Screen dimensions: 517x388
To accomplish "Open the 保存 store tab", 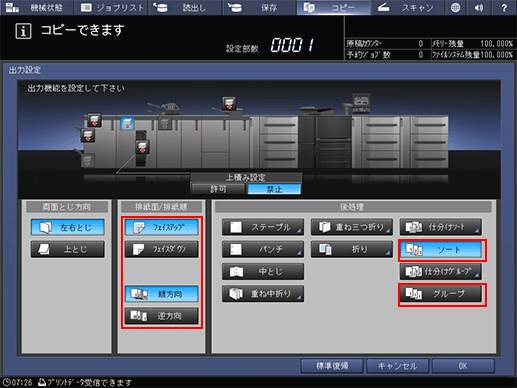I will point(259,7).
